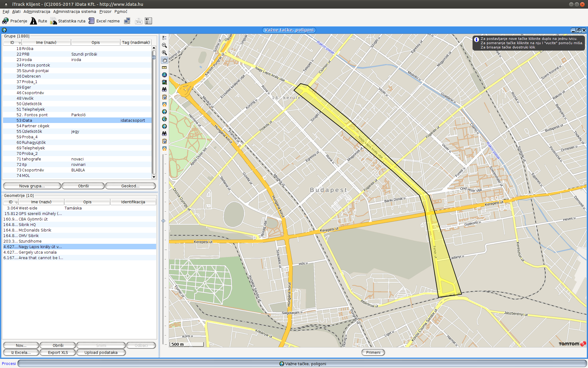Click Geokod... button under groups
The width and height of the screenshot is (588, 368).
pos(130,186)
